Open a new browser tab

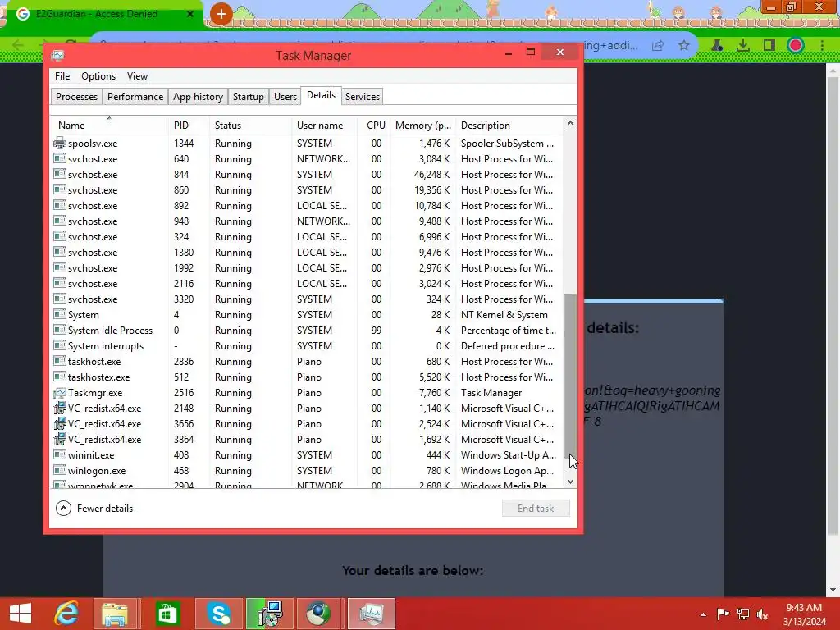coord(221,14)
